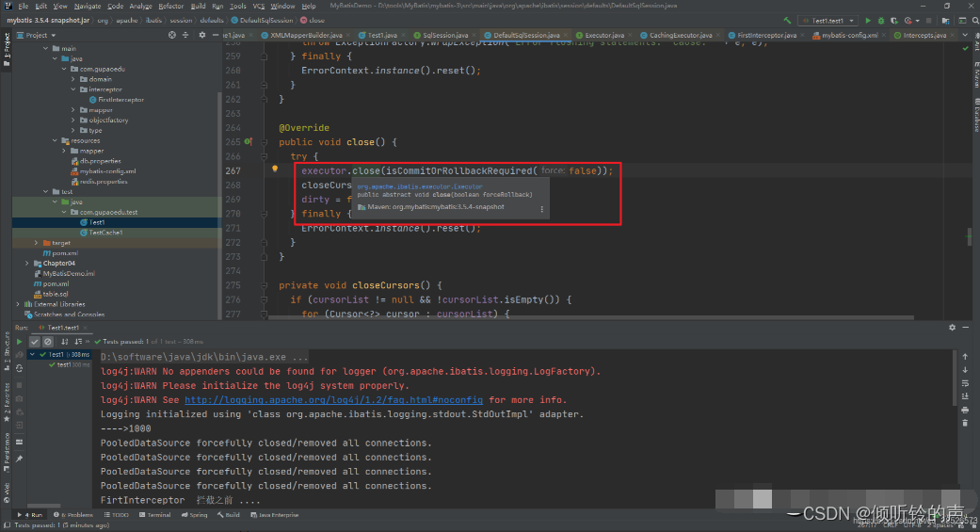Open the Test1.test1 run configuration dropdown
The height and width of the screenshot is (532, 980).
[828, 21]
